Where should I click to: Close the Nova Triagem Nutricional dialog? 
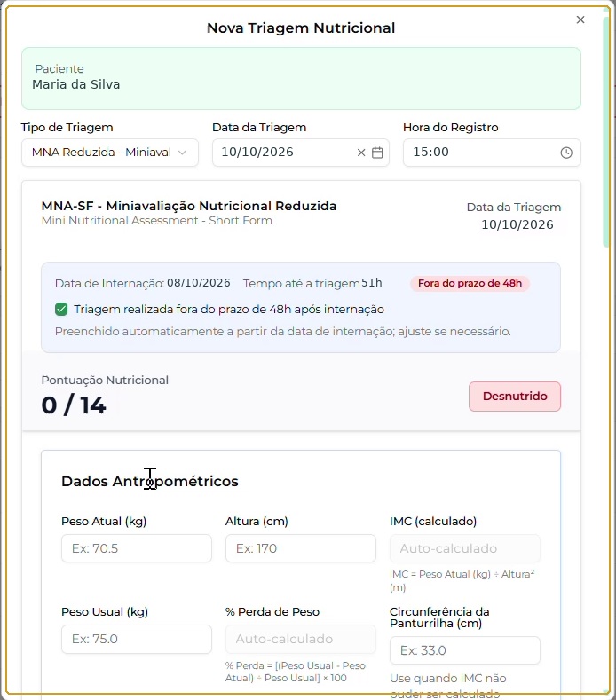pyautogui.click(x=580, y=20)
